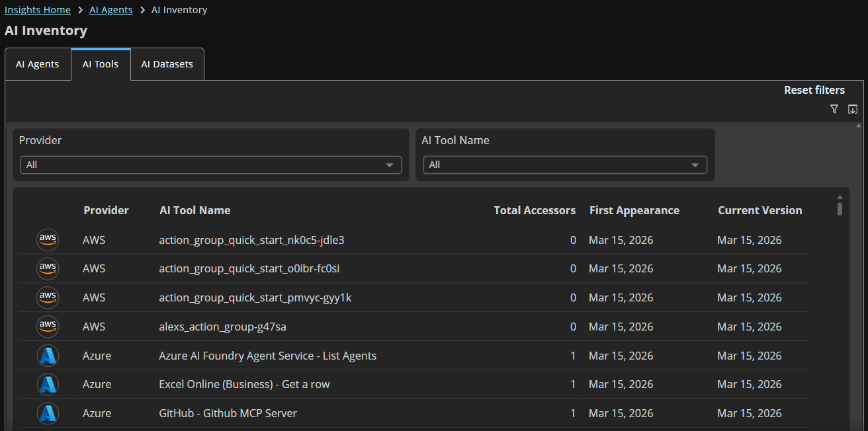Open the Insights Home breadcrumb link
Viewport: 868px width, 431px height.
tap(37, 9)
